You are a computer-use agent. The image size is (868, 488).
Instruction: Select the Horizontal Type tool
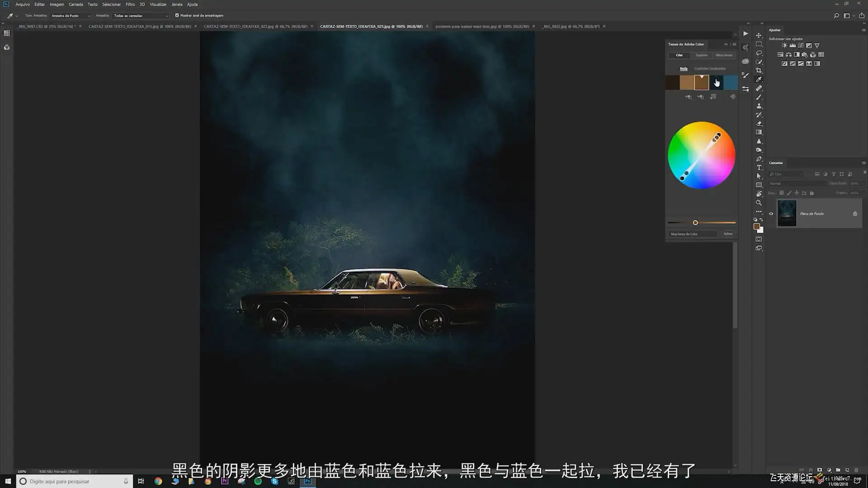pyautogui.click(x=759, y=168)
